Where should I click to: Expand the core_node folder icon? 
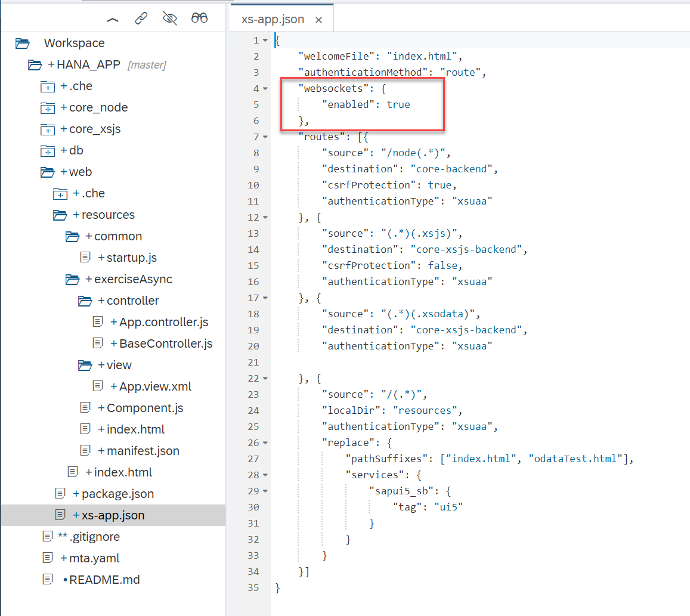48,108
